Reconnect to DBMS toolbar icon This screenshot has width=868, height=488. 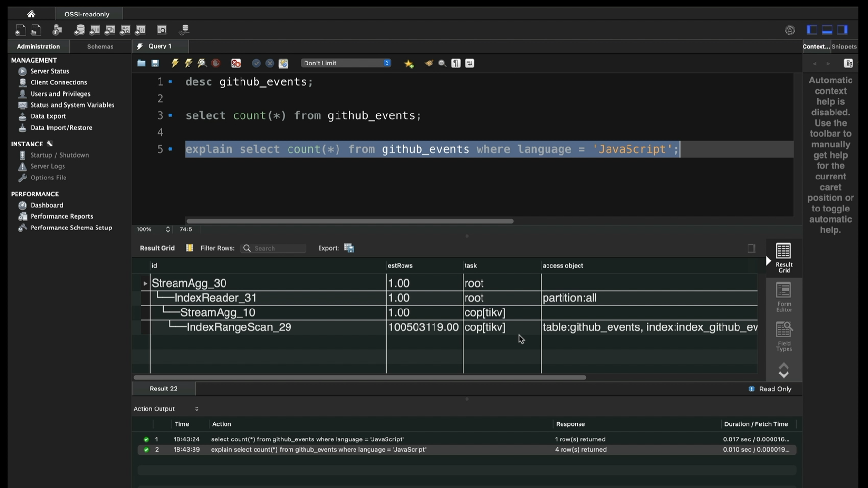[184, 30]
